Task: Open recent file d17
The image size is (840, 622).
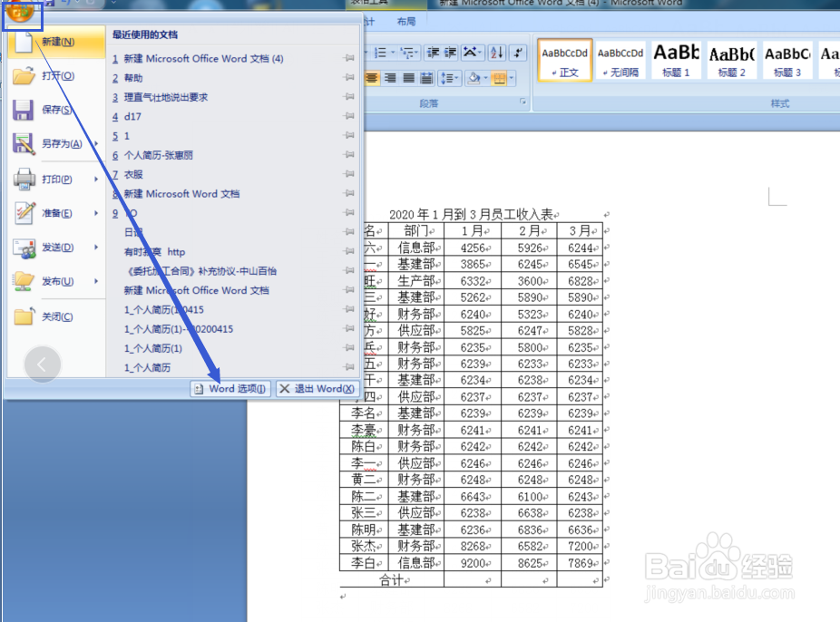Action: point(132,116)
